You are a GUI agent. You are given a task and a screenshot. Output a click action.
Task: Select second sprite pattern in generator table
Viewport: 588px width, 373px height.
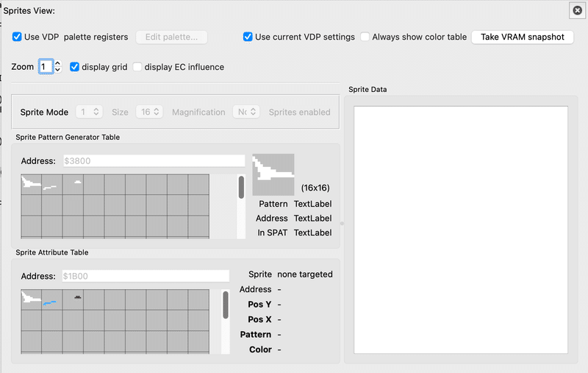tap(52, 184)
